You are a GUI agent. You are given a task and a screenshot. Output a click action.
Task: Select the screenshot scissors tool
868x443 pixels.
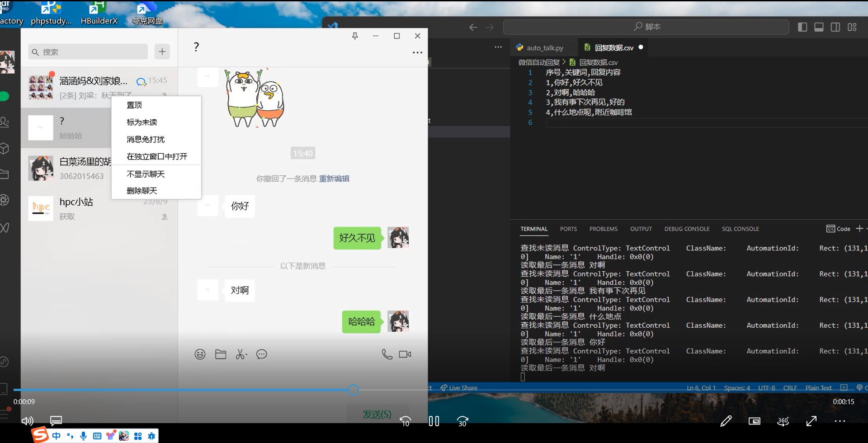[241, 354]
